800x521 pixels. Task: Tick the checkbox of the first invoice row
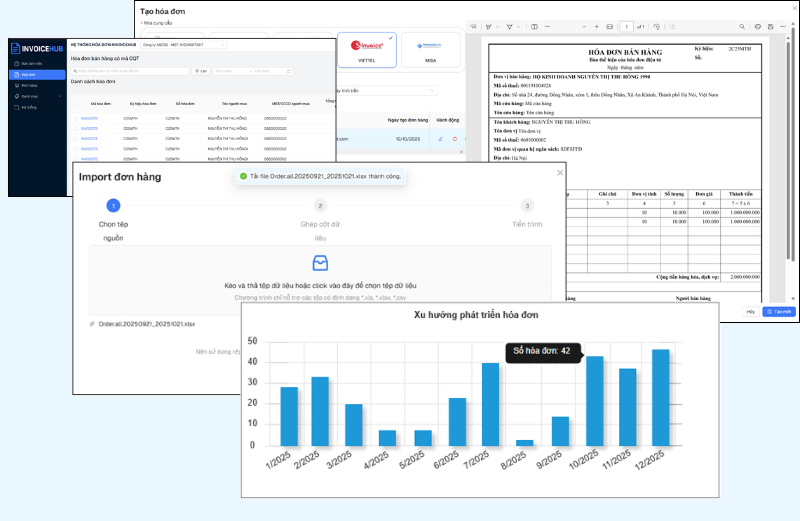(74, 118)
